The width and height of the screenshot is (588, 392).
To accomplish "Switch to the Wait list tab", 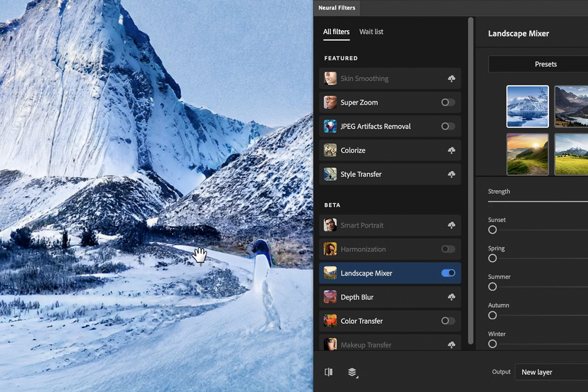I will [371, 31].
